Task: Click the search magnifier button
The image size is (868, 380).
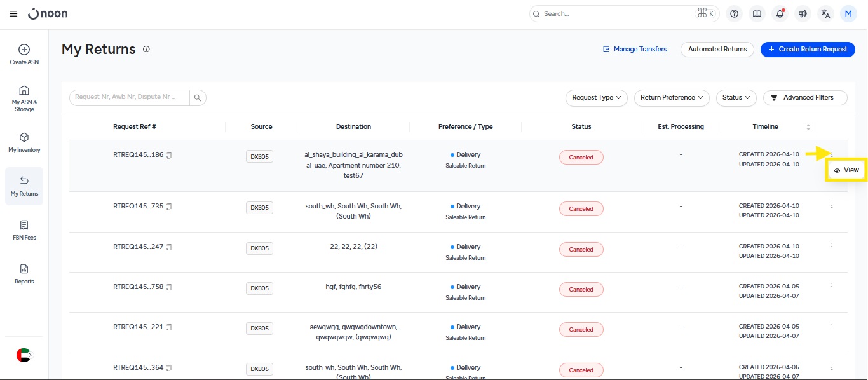Action: click(x=198, y=98)
